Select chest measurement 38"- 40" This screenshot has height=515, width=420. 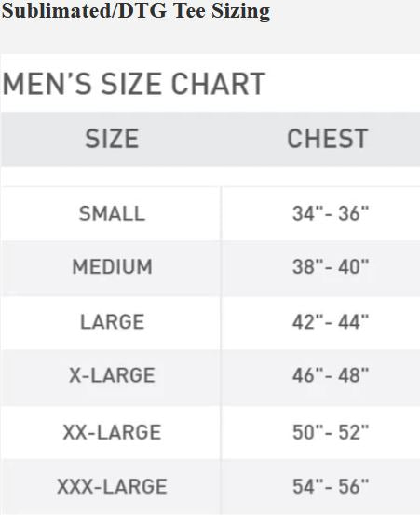(331, 266)
